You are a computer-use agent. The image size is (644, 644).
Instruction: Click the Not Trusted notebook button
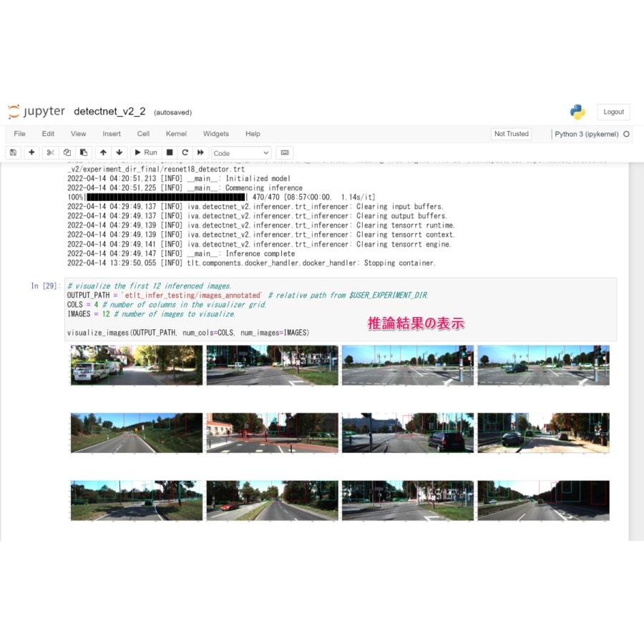[x=512, y=134]
